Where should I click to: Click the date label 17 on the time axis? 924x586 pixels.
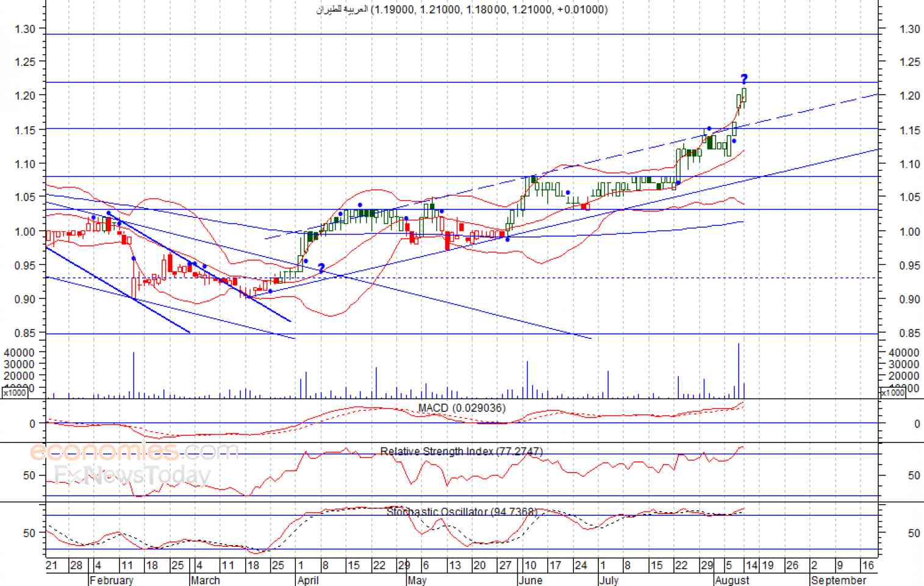coord(555,565)
